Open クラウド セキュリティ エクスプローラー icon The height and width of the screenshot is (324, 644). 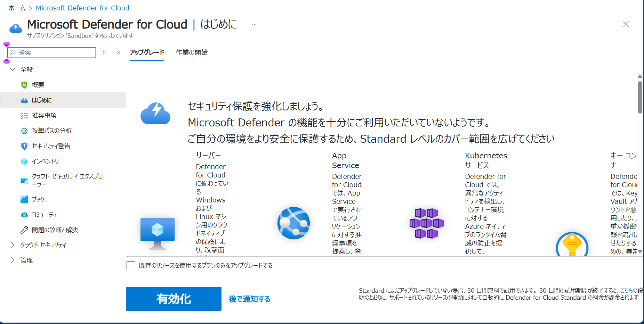[24, 181]
